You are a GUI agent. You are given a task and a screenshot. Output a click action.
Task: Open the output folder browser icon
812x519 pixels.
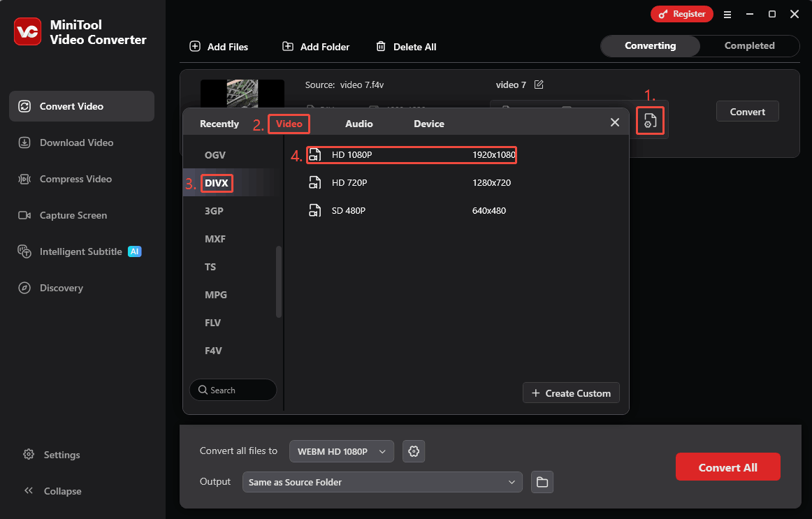[542, 482]
